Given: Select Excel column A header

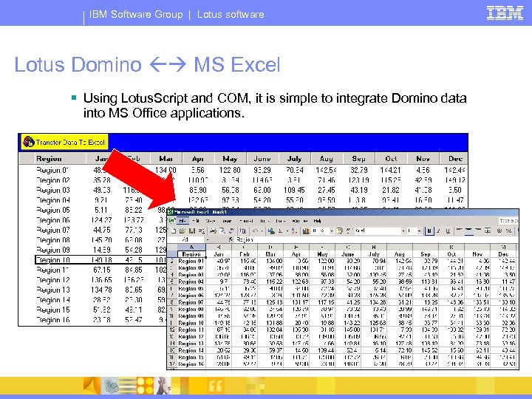Looking at the screenshot, I should coord(191,248).
